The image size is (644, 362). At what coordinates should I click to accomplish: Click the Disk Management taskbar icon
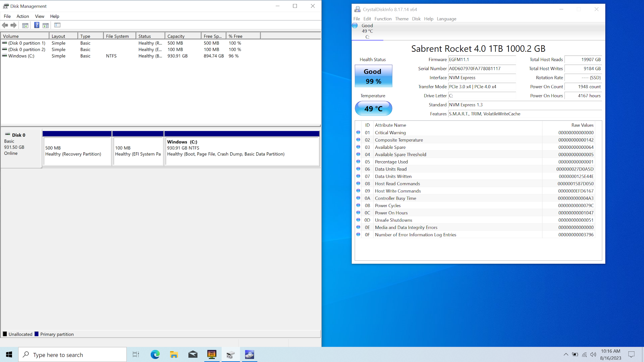point(231,355)
